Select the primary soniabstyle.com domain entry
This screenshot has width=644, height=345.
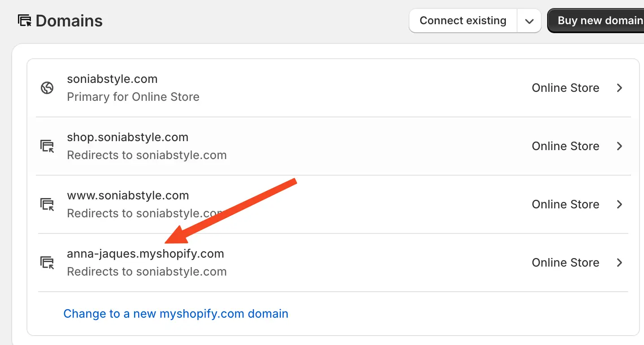[x=112, y=79]
